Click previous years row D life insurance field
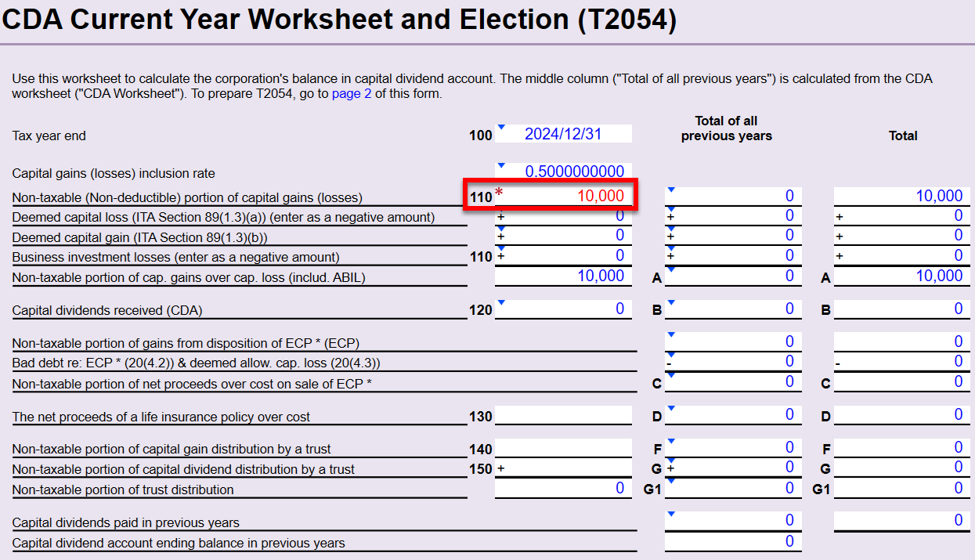This screenshot has height=560, width=975. (x=733, y=414)
